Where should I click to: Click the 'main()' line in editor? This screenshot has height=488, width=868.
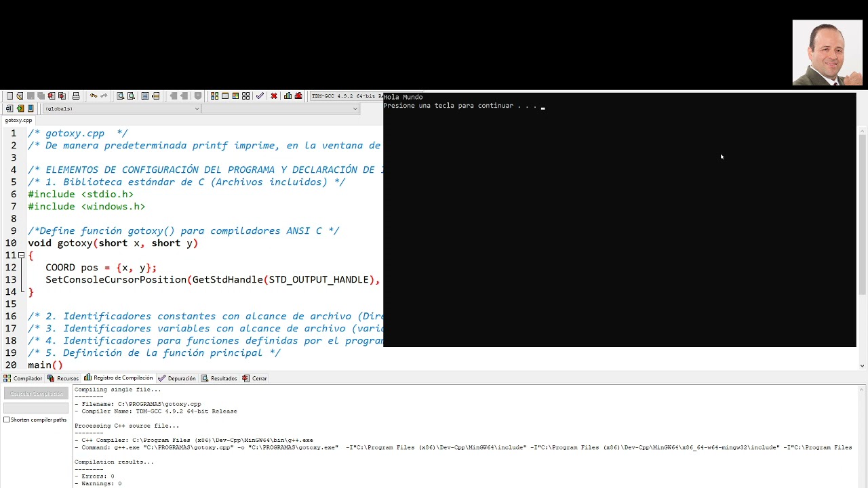[45, 365]
